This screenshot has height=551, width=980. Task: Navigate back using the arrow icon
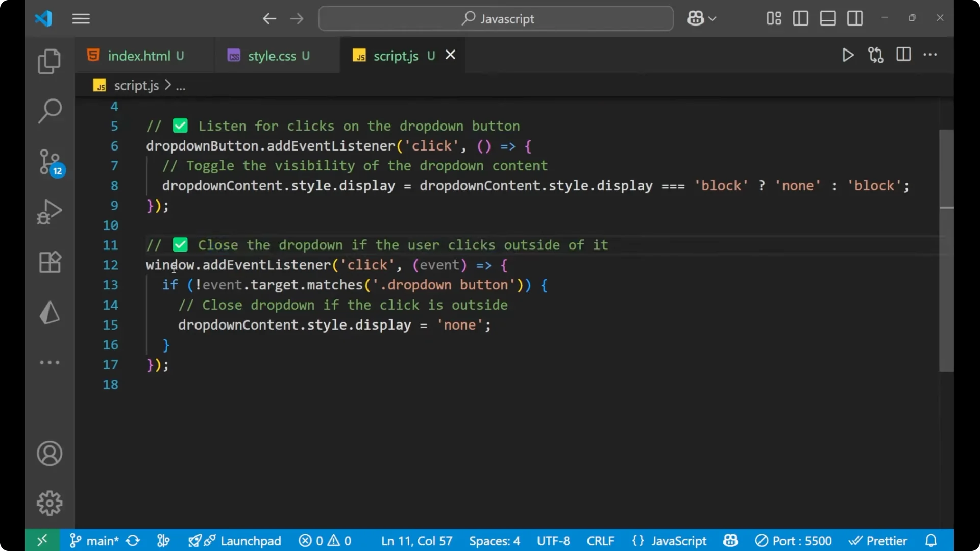coord(269,18)
